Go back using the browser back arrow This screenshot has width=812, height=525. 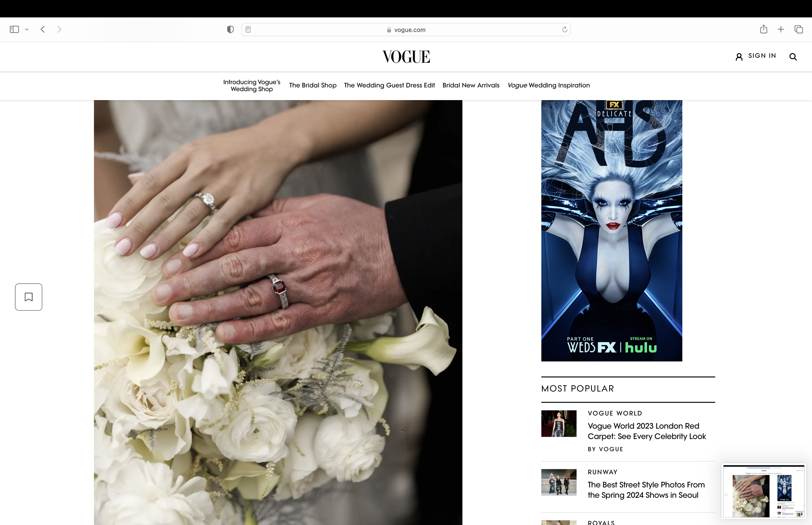(x=43, y=29)
